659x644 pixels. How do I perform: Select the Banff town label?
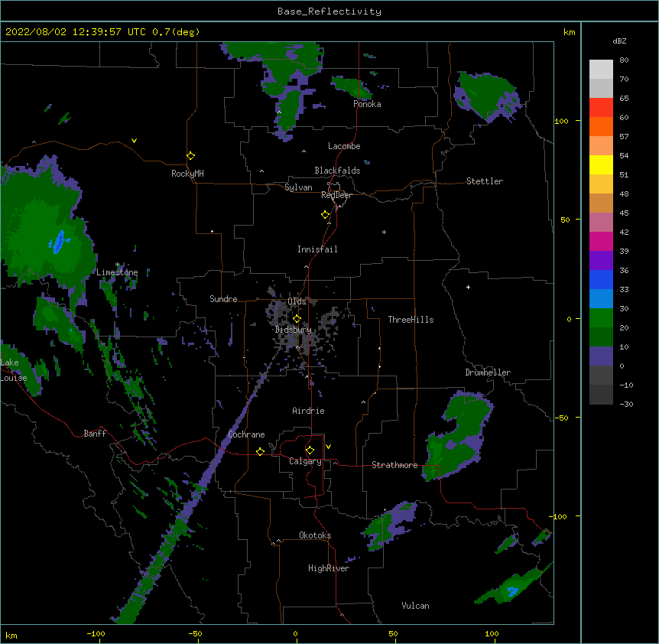(x=95, y=434)
